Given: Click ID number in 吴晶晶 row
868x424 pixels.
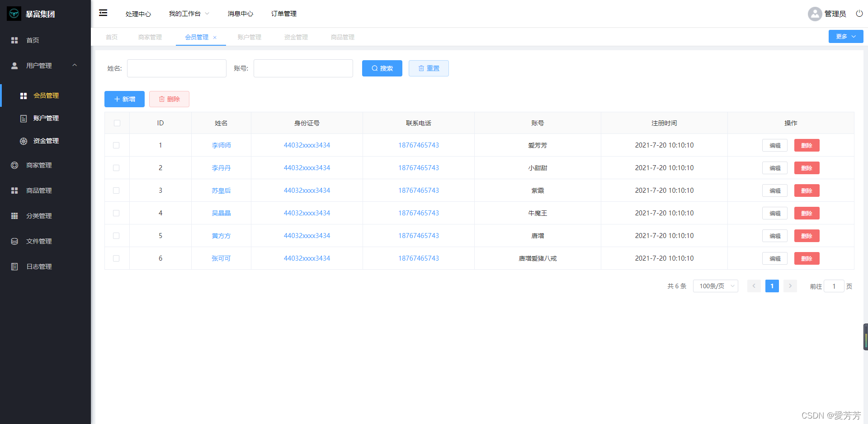Looking at the screenshot, I should 307,213.
